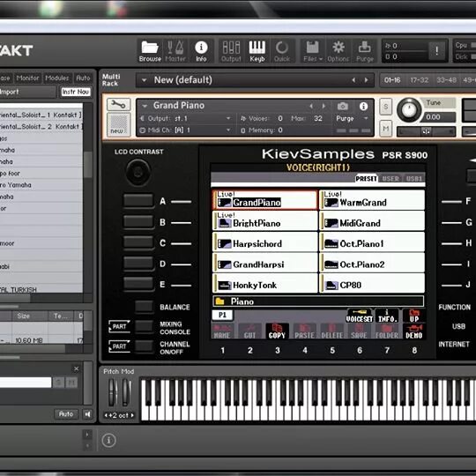Select the GrandHarpsi voice
Viewport: 476px width, 476px height.
(264, 263)
